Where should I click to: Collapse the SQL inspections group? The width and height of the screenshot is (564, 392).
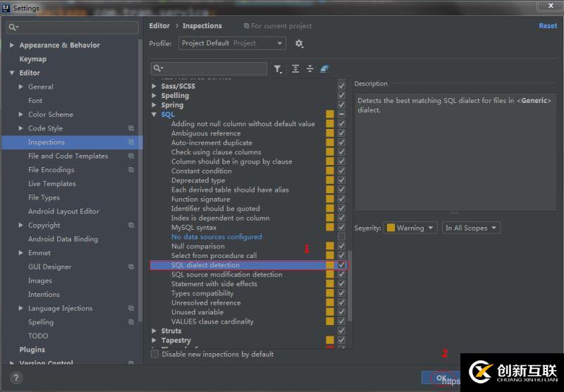[154, 114]
